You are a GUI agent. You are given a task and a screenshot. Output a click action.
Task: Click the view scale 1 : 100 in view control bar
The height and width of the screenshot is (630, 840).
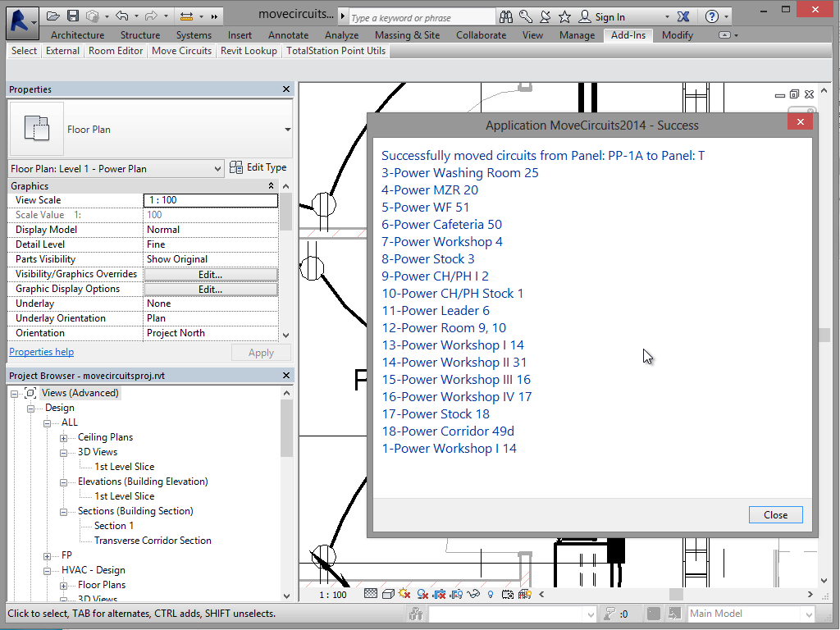pos(333,595)
